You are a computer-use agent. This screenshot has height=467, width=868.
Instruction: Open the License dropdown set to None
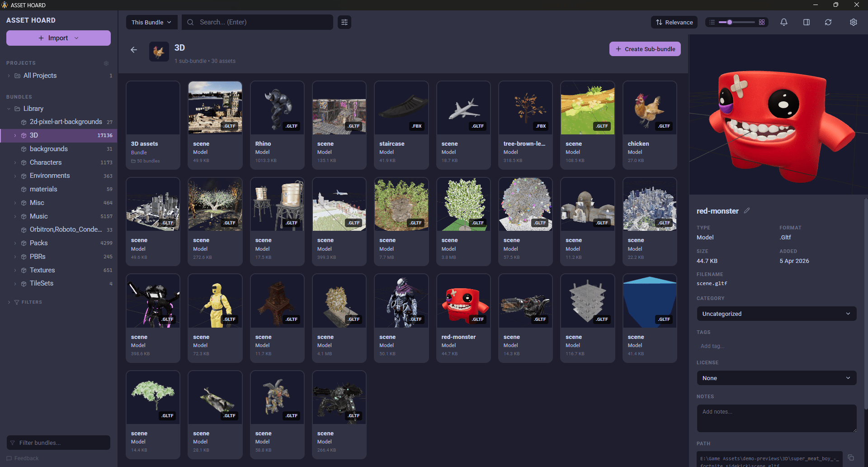coord(776,378)
